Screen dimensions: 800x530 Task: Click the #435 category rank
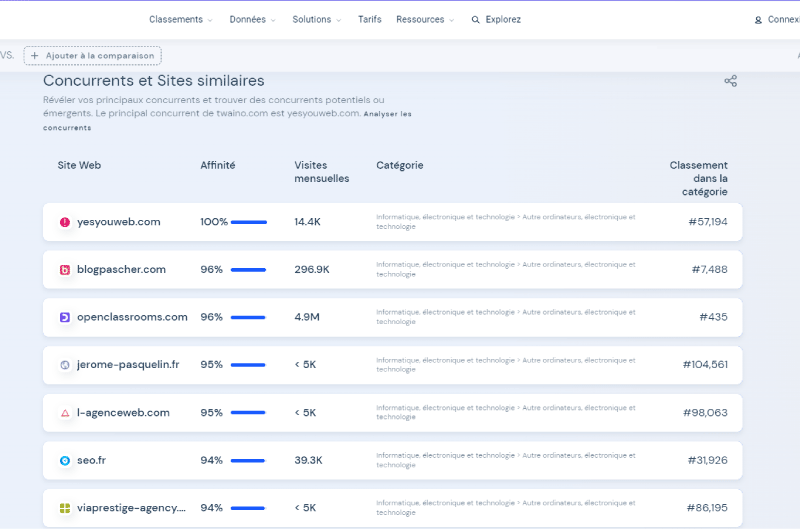pyautogui.click(x=713, y=317)
